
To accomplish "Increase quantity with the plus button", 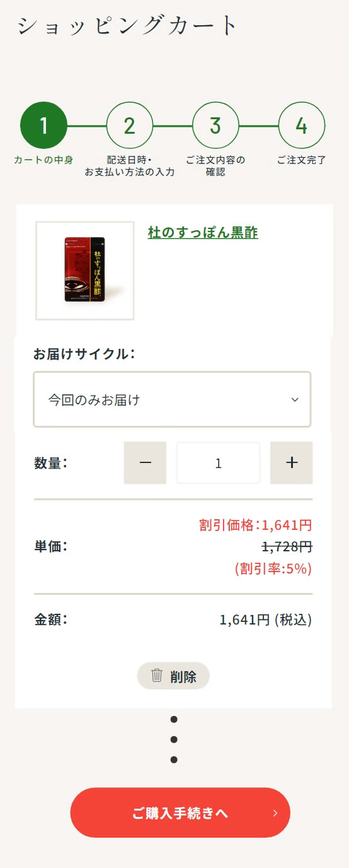I will click(291, 463).
